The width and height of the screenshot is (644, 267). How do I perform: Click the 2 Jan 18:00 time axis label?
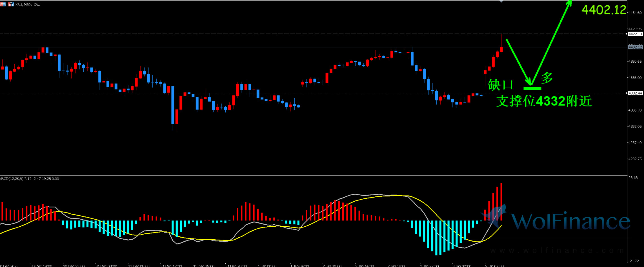pos(397,266)
